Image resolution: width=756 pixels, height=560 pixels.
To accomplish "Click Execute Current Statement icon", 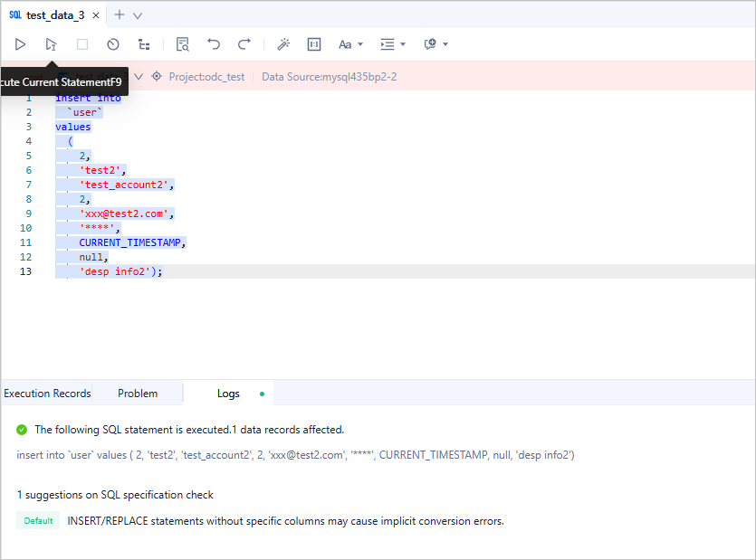I will click(51, 44).
